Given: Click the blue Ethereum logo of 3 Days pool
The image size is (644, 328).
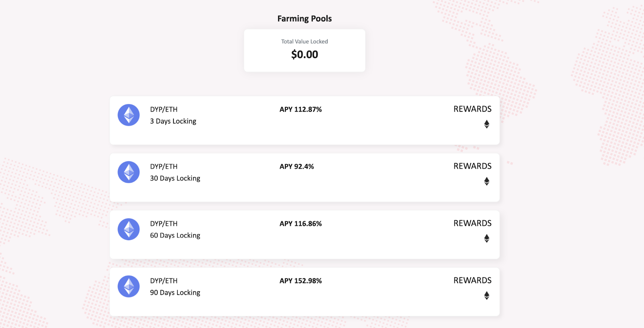Looking at the screenshot, I should (129, 115).
